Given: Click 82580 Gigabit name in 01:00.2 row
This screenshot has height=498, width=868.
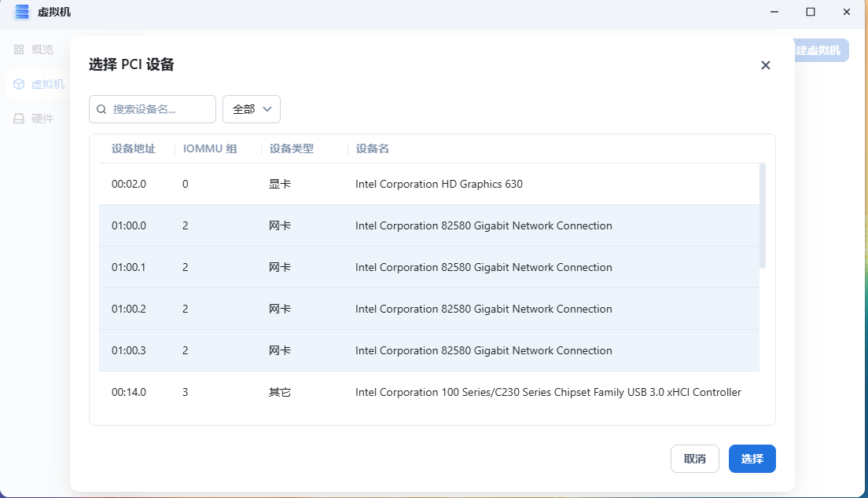Looking at the screenshot, I should tap(484, 309).
